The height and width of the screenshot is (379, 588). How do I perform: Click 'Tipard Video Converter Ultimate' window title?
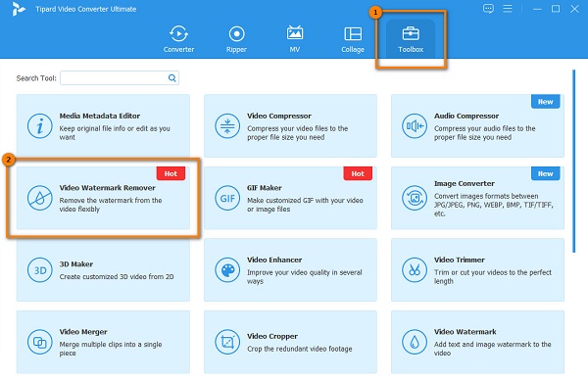coord(86,9)
